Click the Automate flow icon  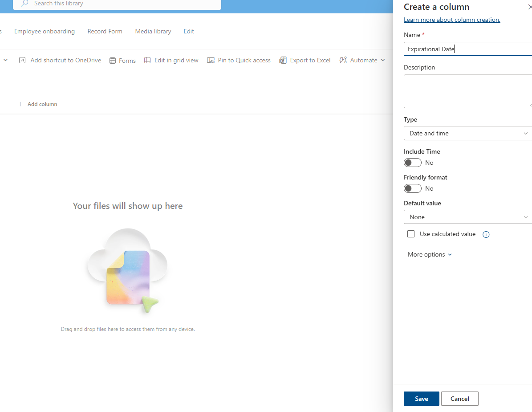tap(343, 61)
